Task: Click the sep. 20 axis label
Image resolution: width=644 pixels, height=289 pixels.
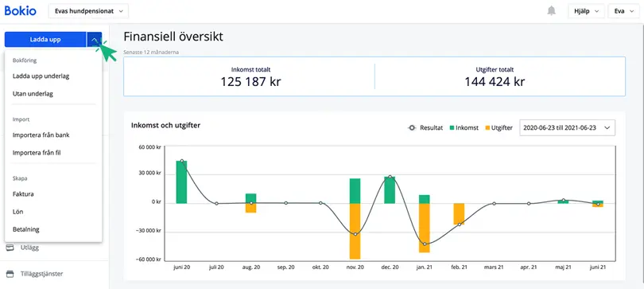Action: (286, 268)
